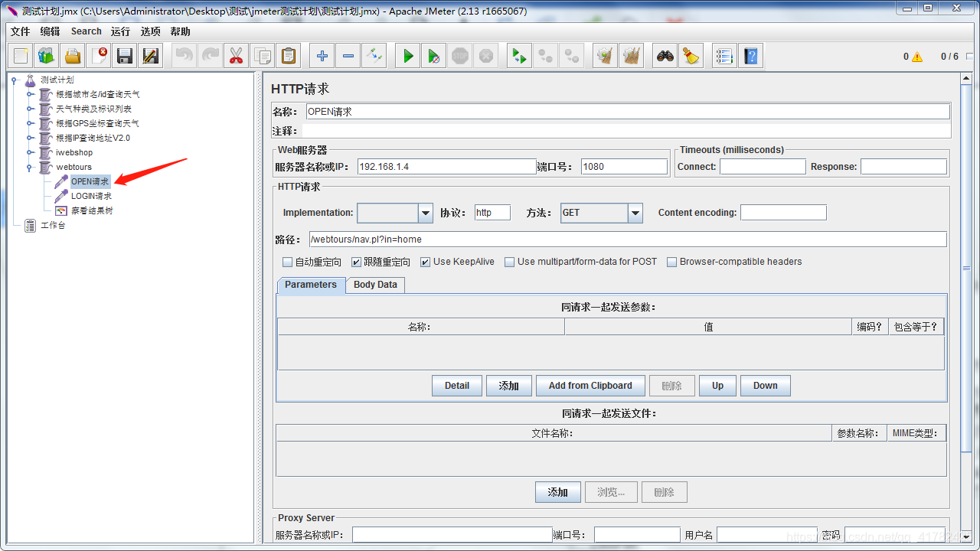This screenshot has height=551, width=980.
Task: Toggle Use KeepAlive checkbox
Action: coord(426,262)
